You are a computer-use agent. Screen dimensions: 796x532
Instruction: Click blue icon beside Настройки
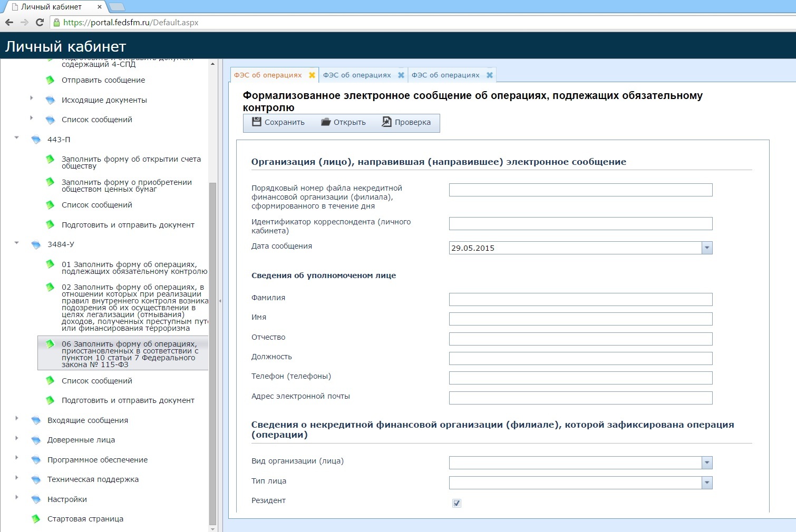click(36, 499)
